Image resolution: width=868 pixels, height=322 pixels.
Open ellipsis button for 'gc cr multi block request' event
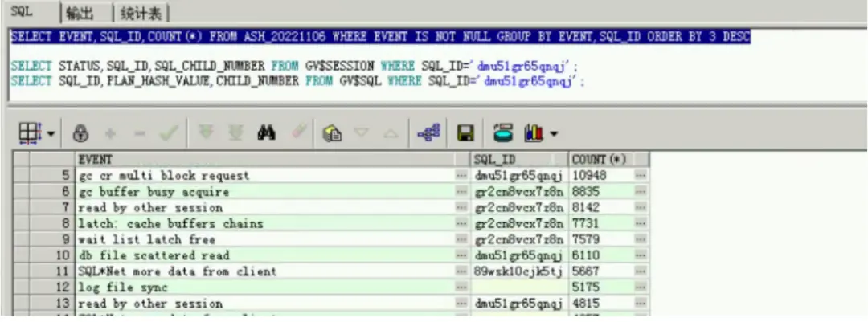[x=462, y=175]
